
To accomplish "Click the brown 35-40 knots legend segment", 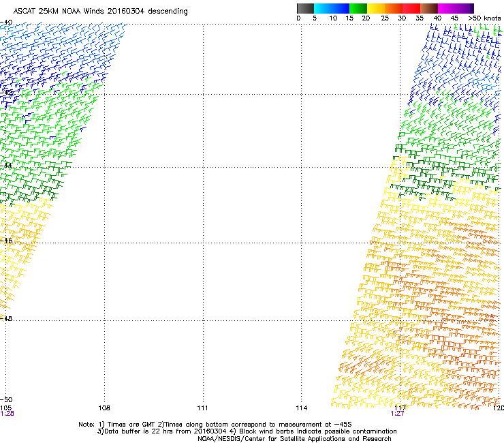I will (429, 8).
